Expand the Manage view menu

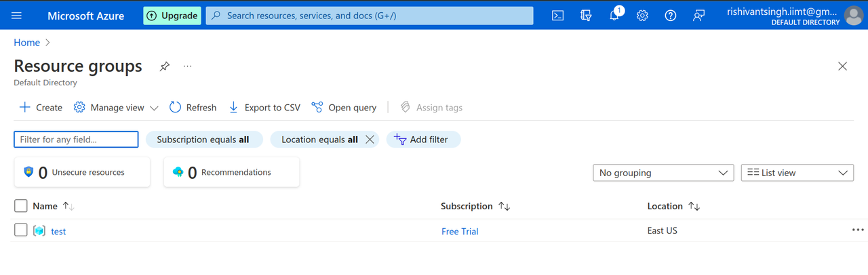tap(116, 108)
